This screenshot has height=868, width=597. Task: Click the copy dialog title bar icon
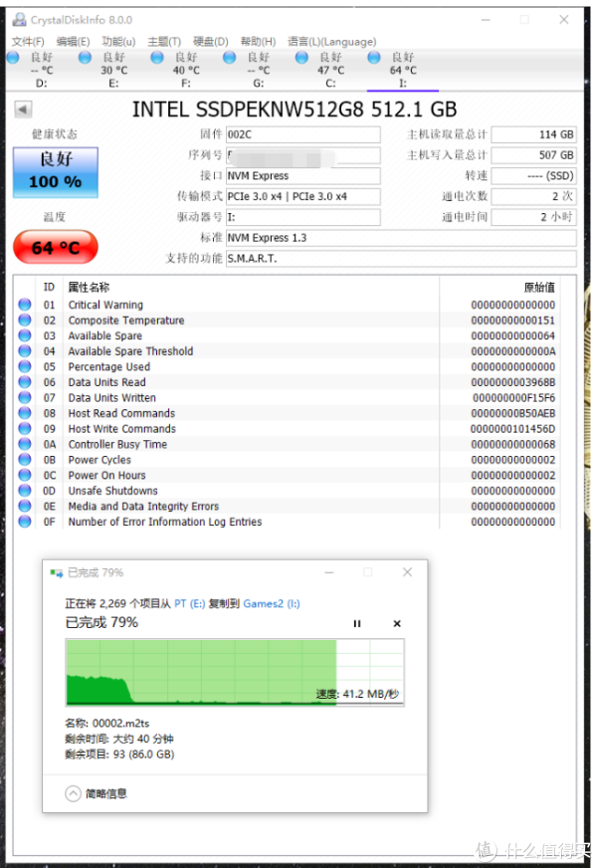tap(57, 573)
